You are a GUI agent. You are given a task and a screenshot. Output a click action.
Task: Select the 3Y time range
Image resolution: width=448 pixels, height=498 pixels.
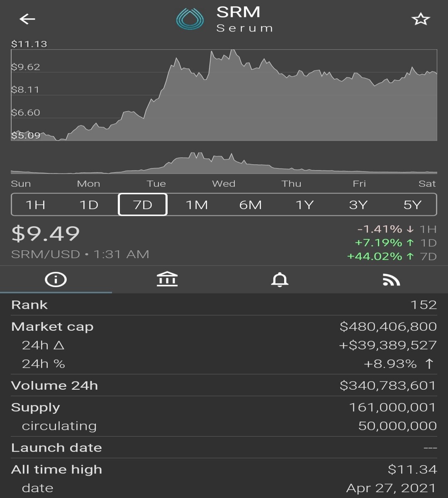coord(358,205)
